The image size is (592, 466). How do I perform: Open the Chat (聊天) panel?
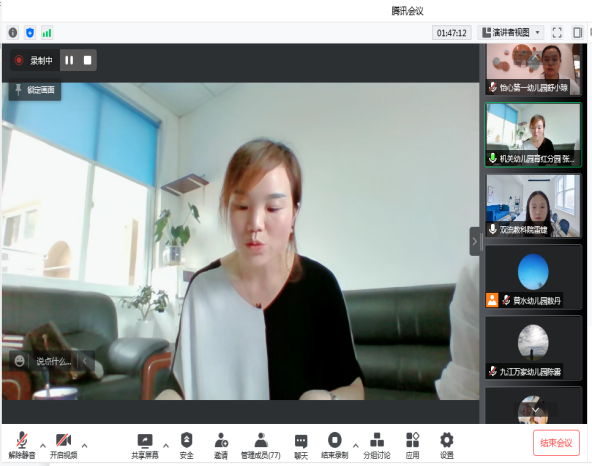[x=301, y=446]
